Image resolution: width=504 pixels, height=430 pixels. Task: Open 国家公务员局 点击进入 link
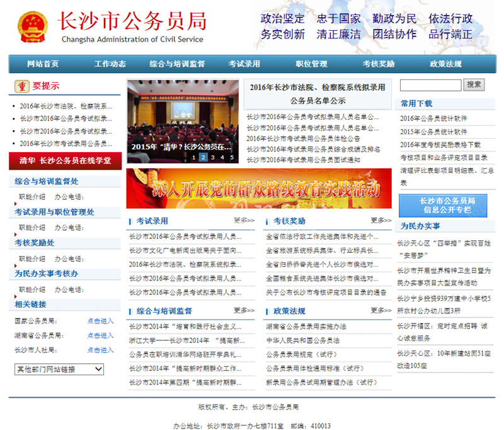(x=101, y=321)
